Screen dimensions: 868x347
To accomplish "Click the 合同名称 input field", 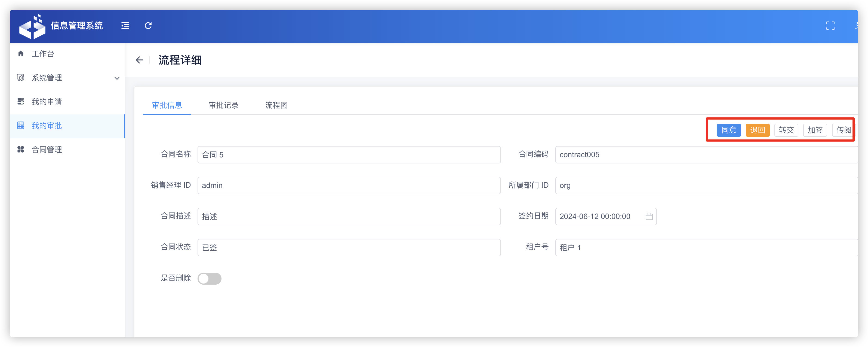I will (x=349, y=155).
